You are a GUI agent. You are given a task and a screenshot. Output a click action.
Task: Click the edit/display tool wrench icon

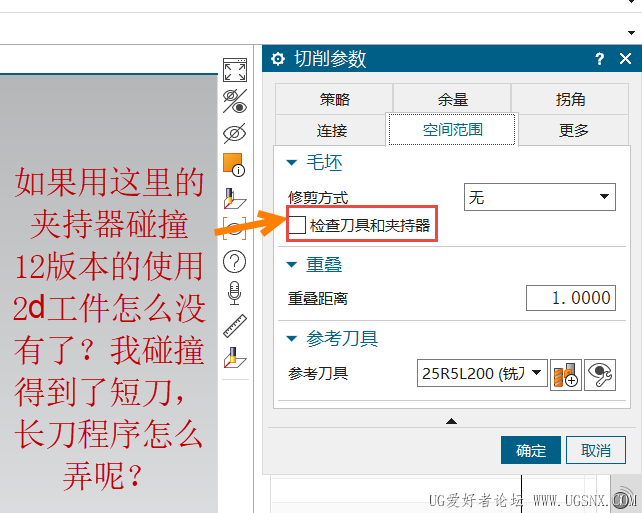(x=600, y=375)
